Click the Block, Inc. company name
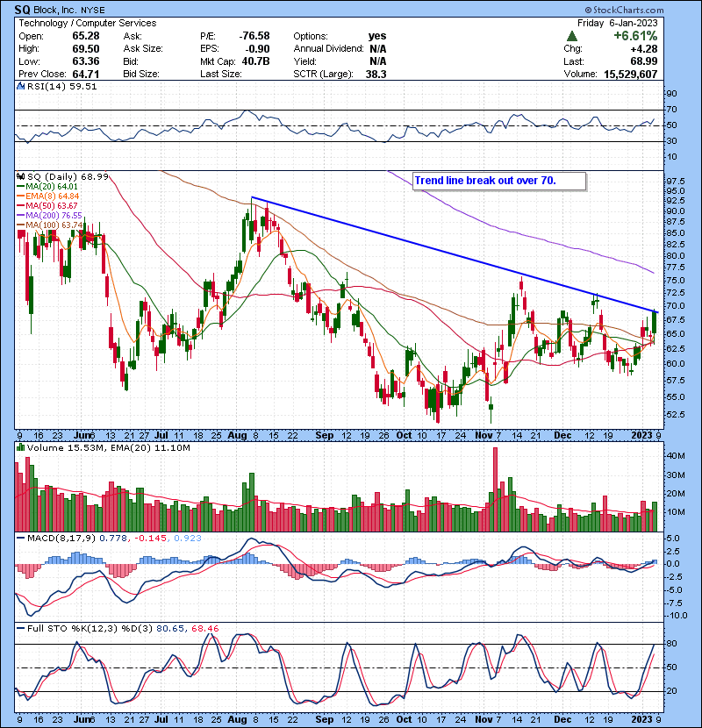 [55, 10]
